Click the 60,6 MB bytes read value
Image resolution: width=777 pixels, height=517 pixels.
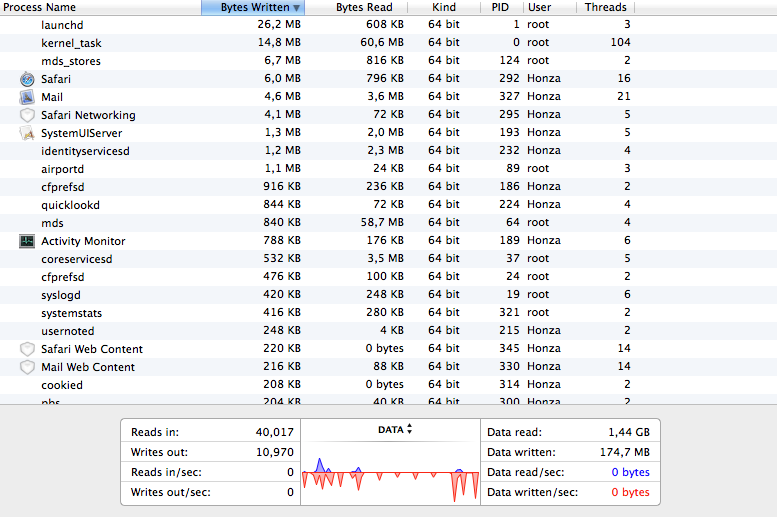click(382, 42)
